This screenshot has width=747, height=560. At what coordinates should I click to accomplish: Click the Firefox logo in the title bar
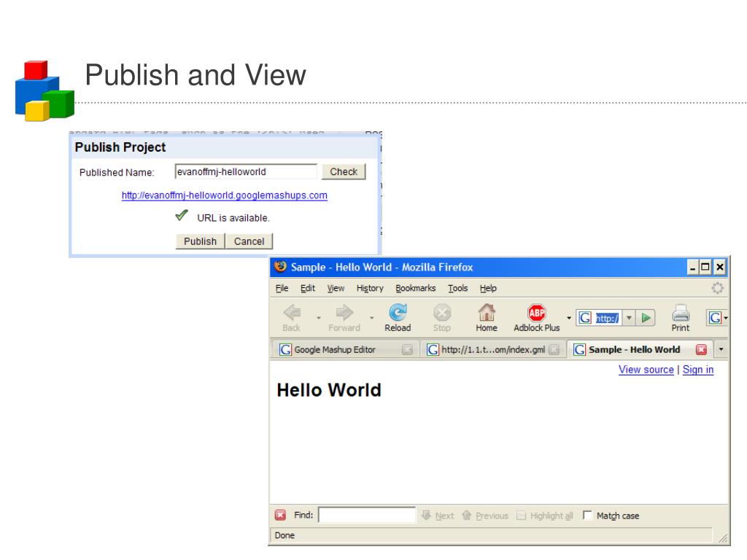coord(281,266)
